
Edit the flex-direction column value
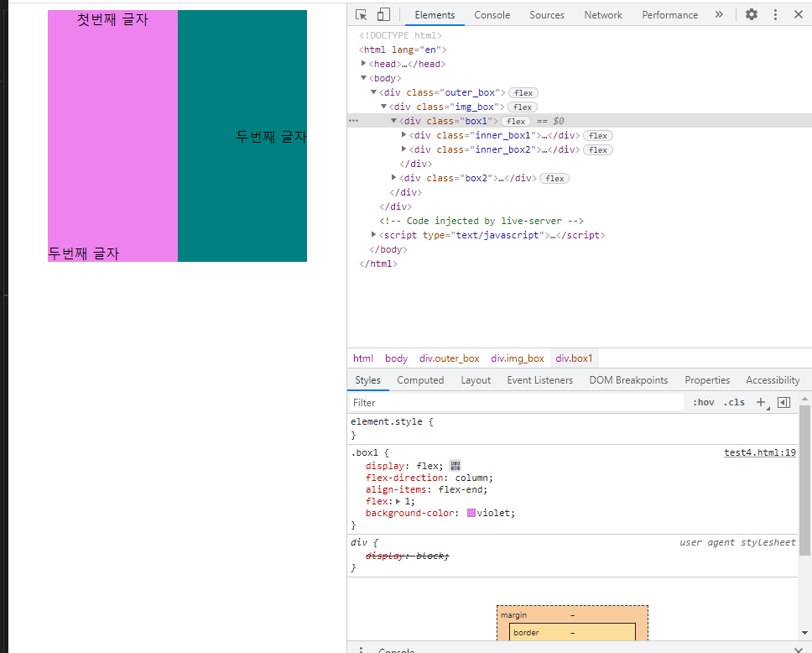coord(471,478)
